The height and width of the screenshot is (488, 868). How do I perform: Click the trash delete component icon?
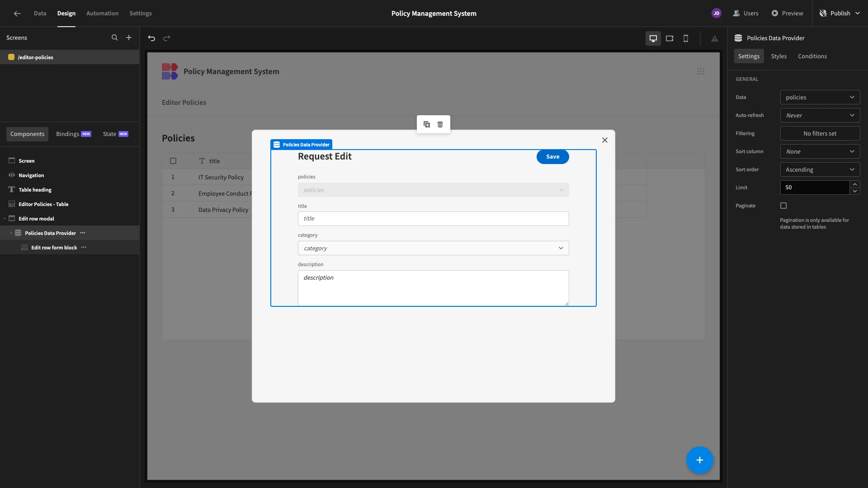tap(440, 124)
